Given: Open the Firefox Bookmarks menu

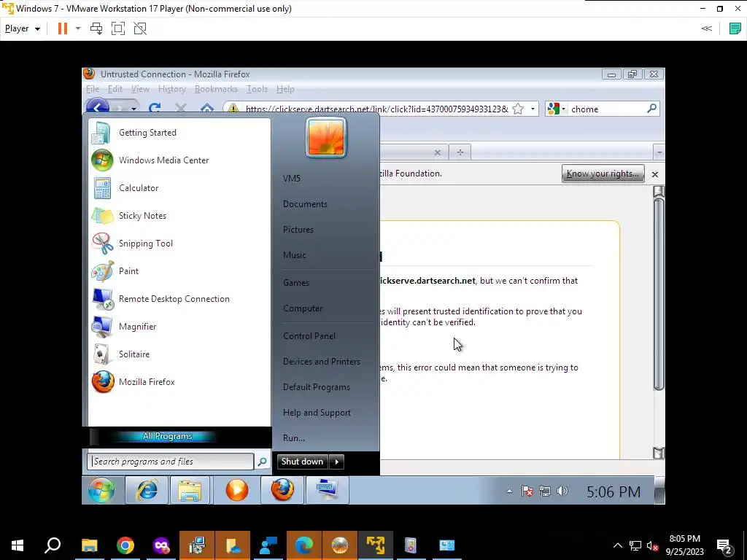Looking at the screenshot, I should pos(216,89).
